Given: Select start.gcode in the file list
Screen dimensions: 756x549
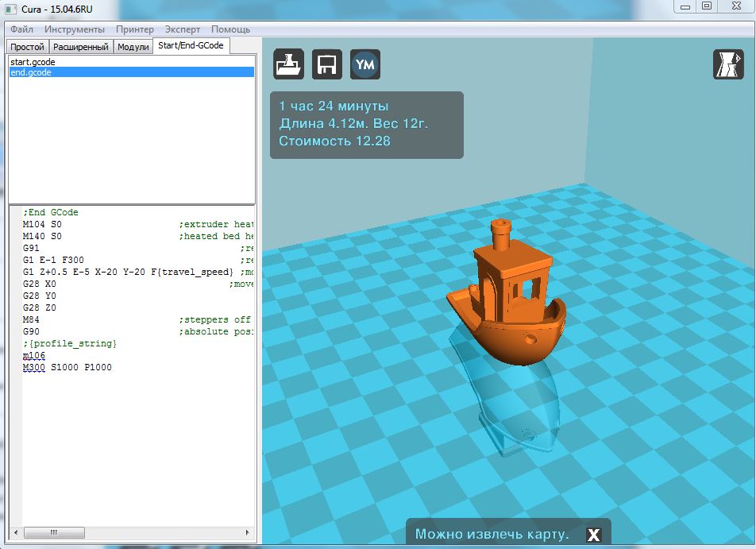Looking at the screenshot, I should coord(33,62).
